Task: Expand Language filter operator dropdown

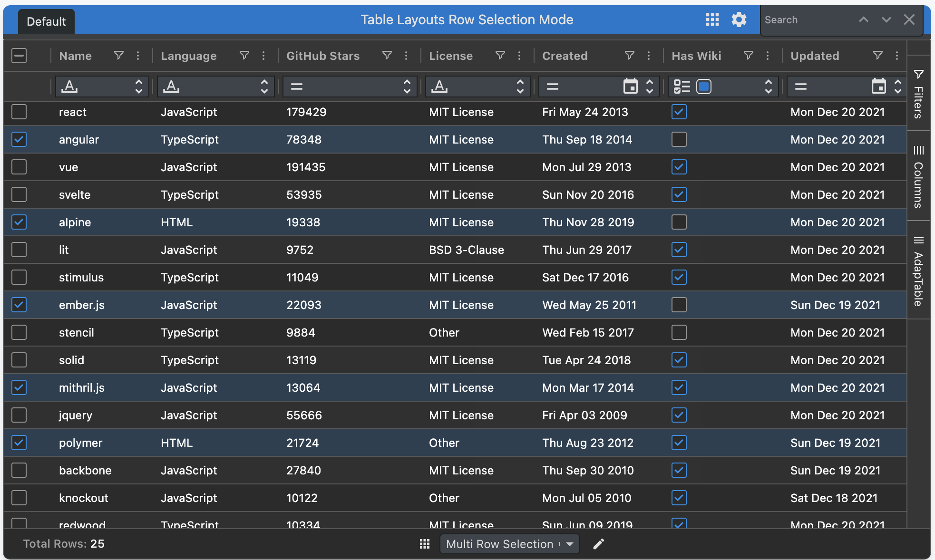Action: [264, 87]
